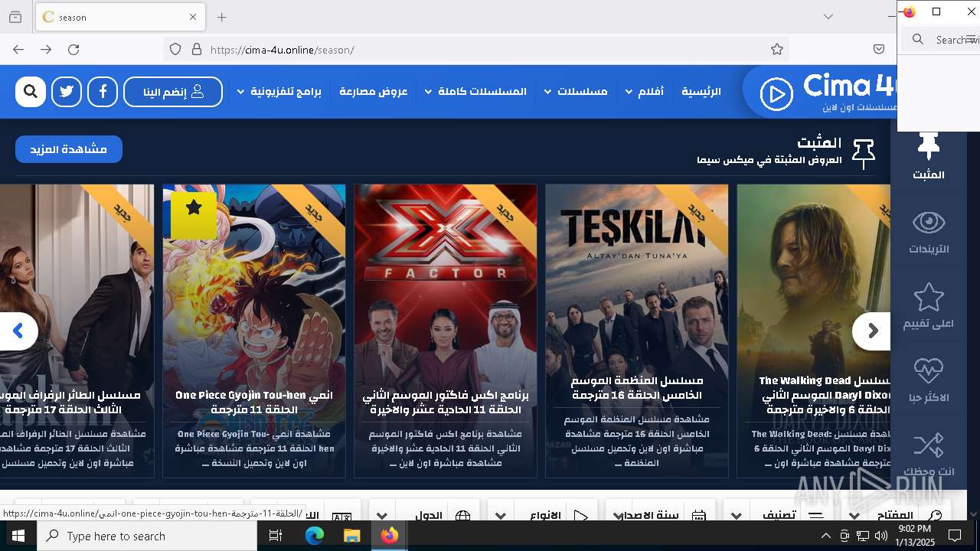Save page to Pocket icon
This screenshot has width=980, height=551.
tap(879, 49)
